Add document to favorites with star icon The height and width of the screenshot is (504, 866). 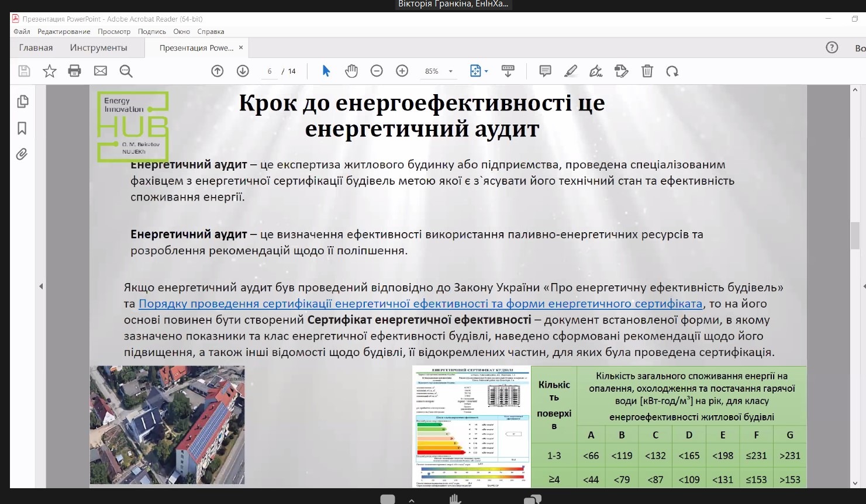pyautogui.click(x=50, y=71)
